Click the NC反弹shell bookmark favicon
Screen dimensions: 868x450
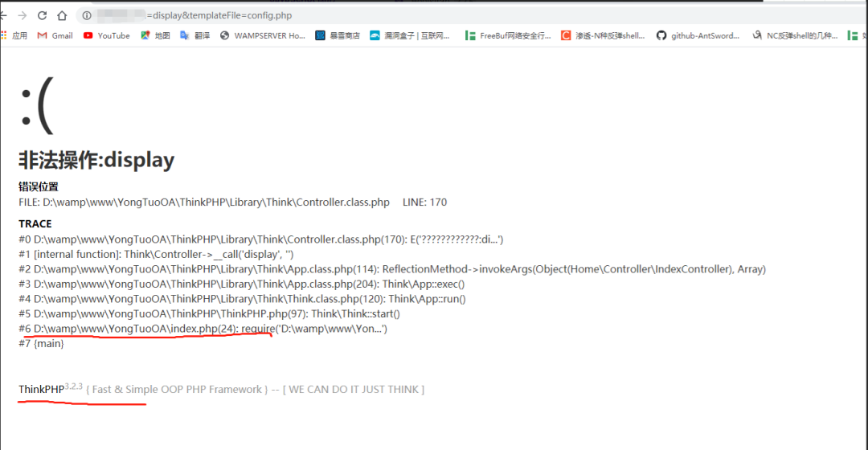pyautogui.click(x=757, y=35)
